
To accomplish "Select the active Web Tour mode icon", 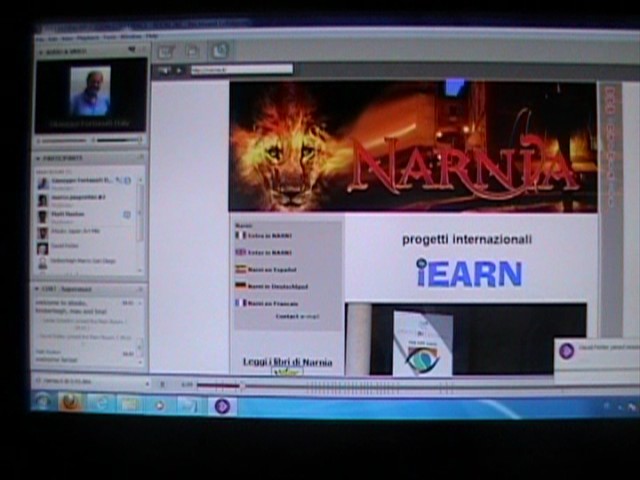I will [220, 51].
